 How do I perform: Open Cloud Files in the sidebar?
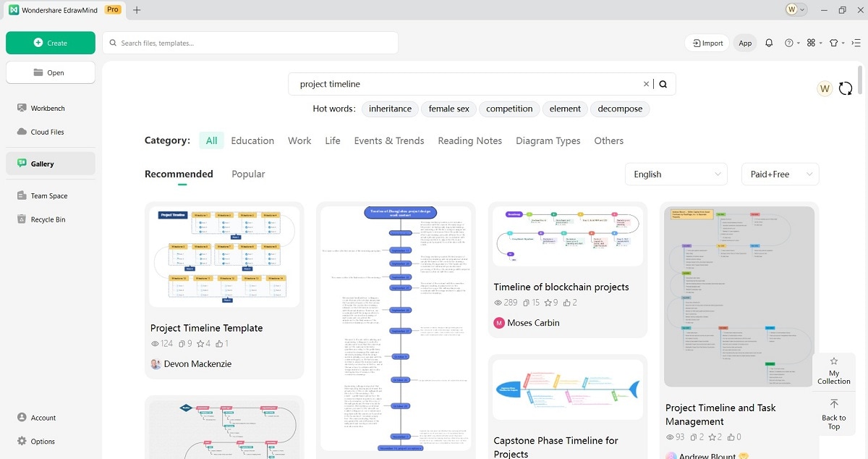coord(46,132)
